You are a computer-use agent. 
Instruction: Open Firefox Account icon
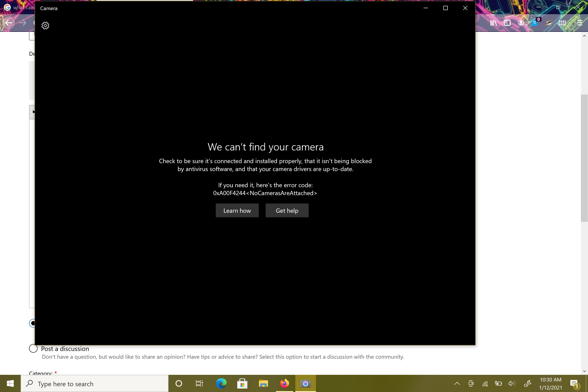521,23
